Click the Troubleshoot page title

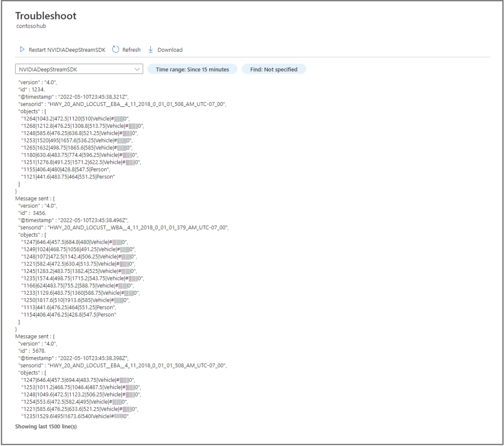tap(45, 16)
